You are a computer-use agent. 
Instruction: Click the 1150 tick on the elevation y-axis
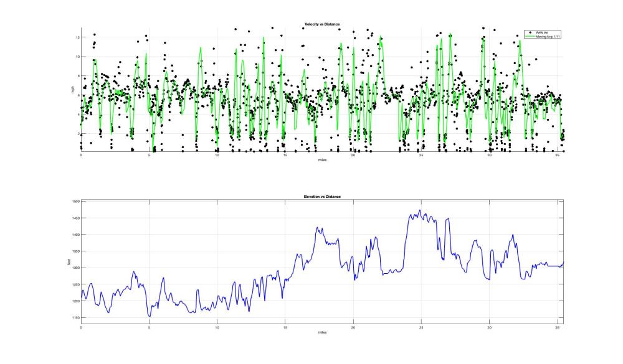point(75,318)
